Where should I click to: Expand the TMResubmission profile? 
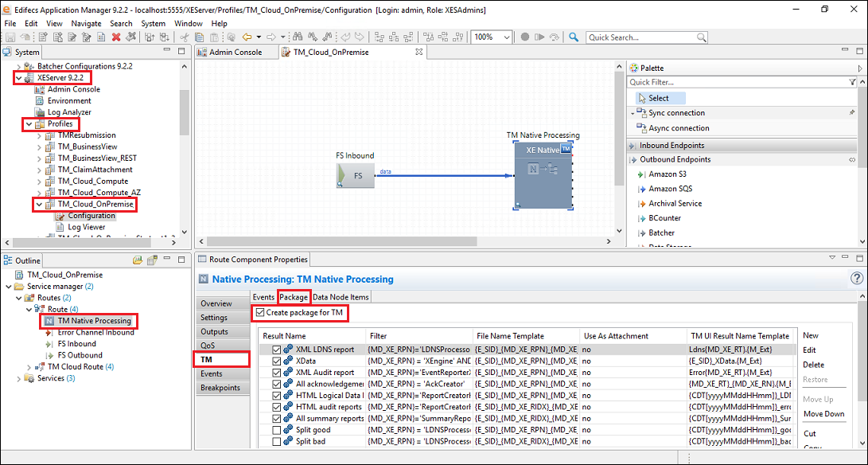click(39, 135)
